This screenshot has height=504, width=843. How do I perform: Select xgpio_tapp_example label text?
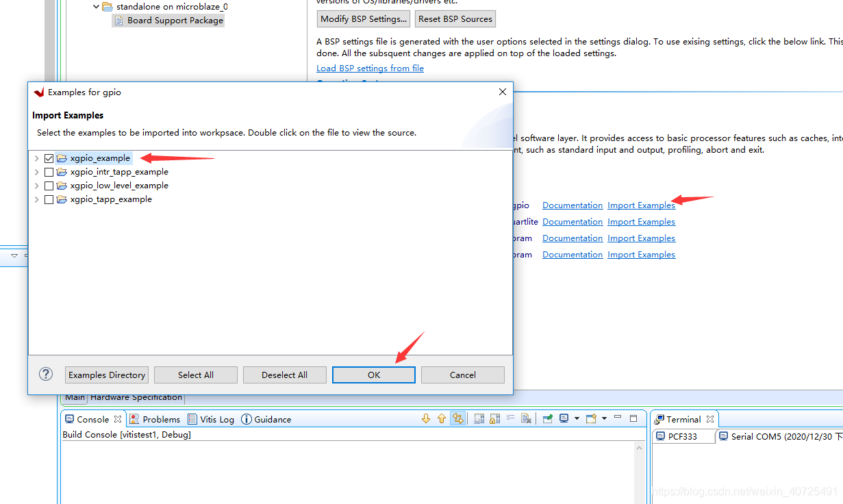coord(111,199)
